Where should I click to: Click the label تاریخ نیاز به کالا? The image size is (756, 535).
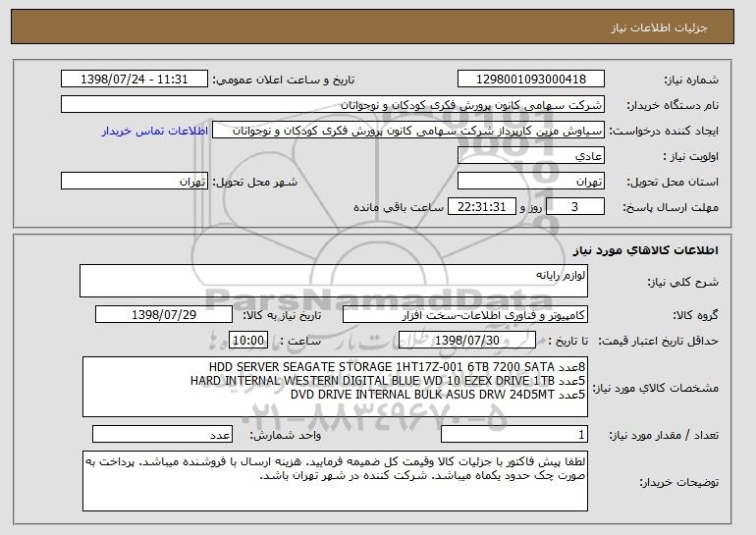click(282, 316)
